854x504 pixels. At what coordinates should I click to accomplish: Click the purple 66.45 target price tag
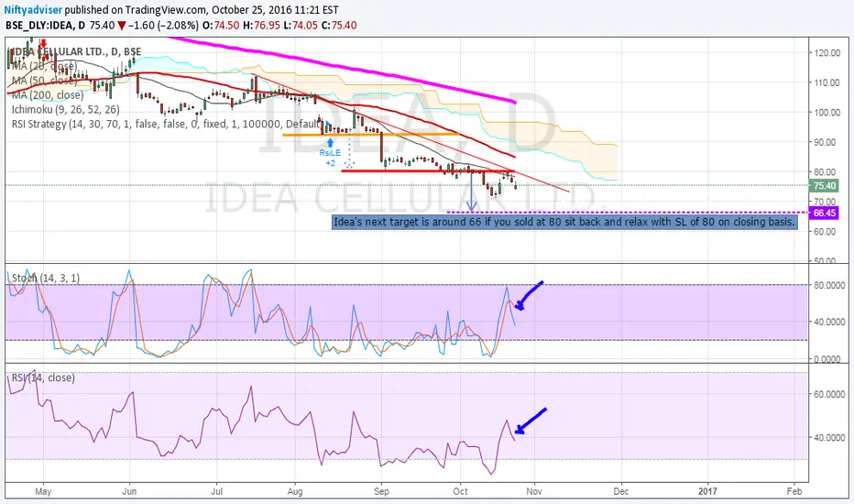(824, 213)
